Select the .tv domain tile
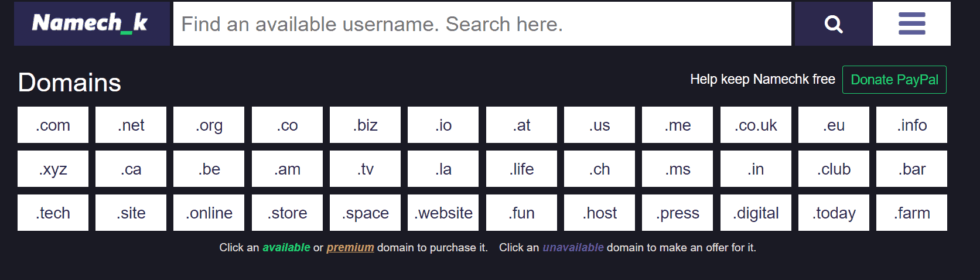Screen dimensions: 980x280 [x=365, y=169]
